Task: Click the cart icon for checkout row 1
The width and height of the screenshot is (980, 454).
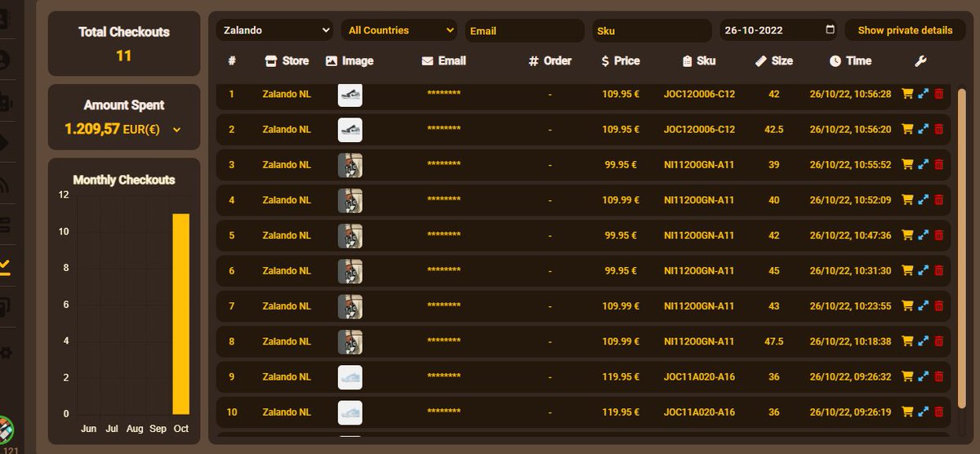Action: click(x=906, y=94)
